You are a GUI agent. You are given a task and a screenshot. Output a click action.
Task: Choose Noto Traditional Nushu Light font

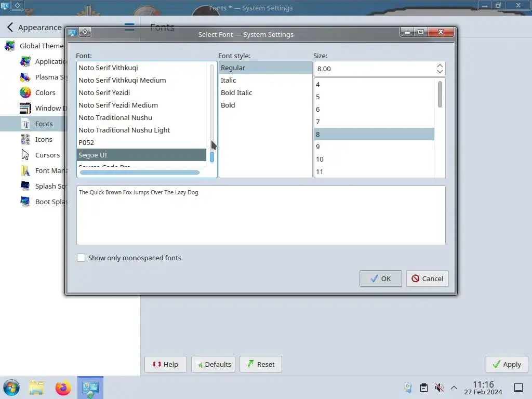141,130
